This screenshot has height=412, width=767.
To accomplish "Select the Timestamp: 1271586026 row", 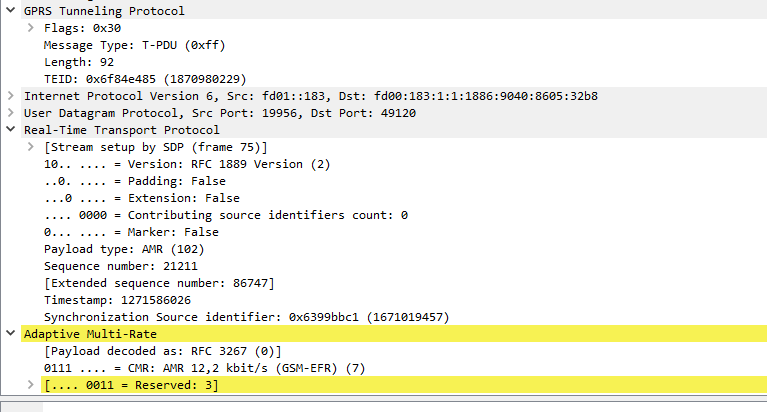I will click(x=117, y=300).
